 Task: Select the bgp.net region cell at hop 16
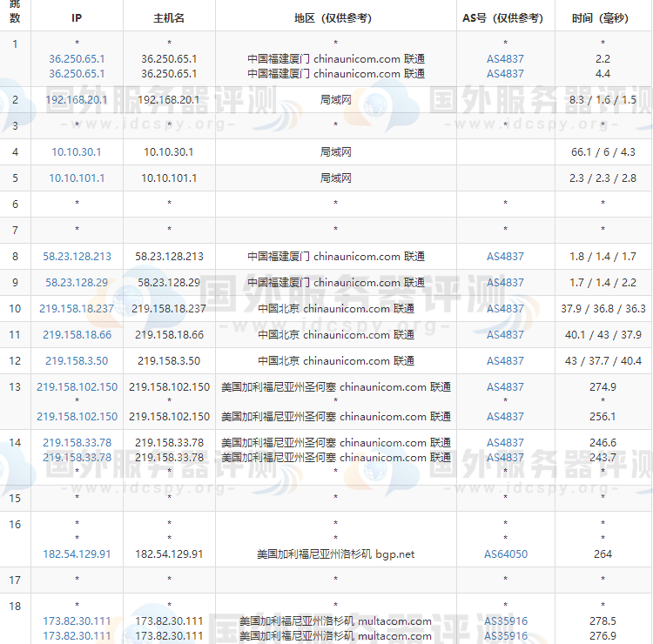click(335, 554)
